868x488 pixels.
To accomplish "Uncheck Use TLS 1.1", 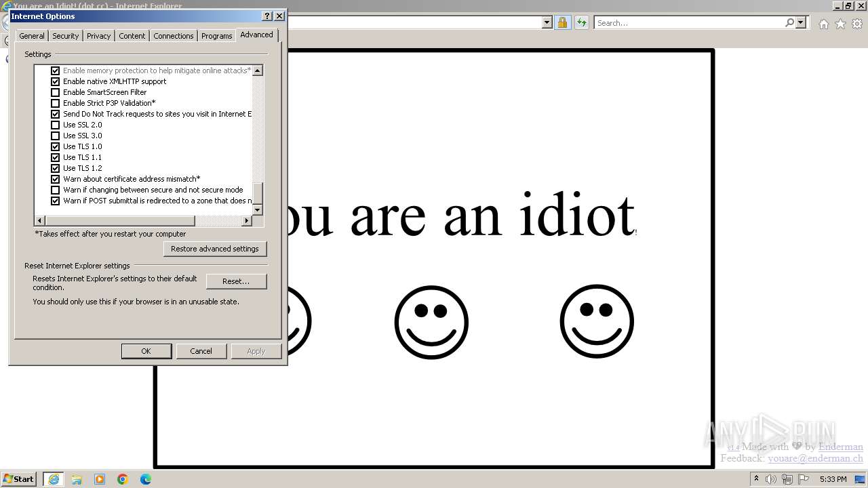I will [x=56, y=157].
